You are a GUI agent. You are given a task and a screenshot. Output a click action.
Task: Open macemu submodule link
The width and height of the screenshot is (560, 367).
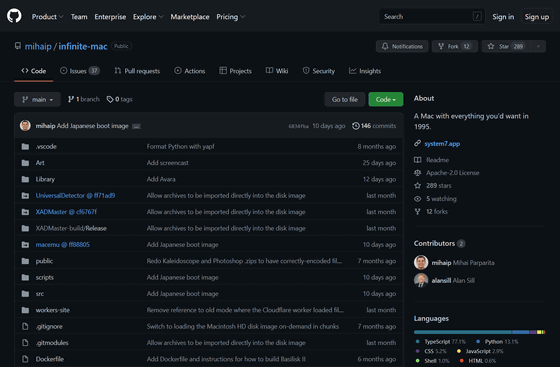pos(62,245)
